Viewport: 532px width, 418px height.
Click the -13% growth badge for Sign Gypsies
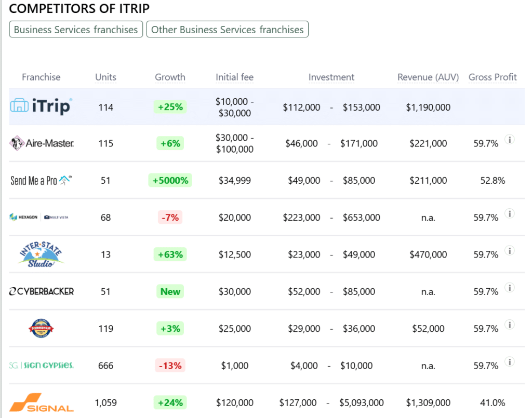point(170,366)
